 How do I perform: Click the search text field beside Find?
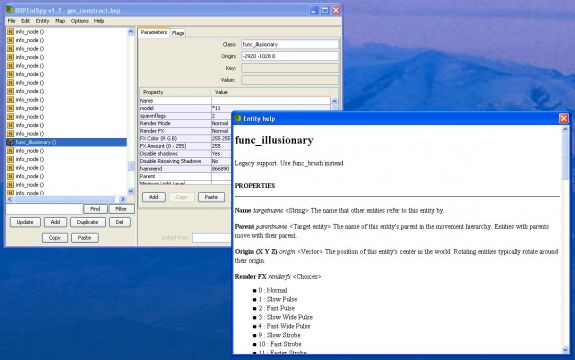44,209
